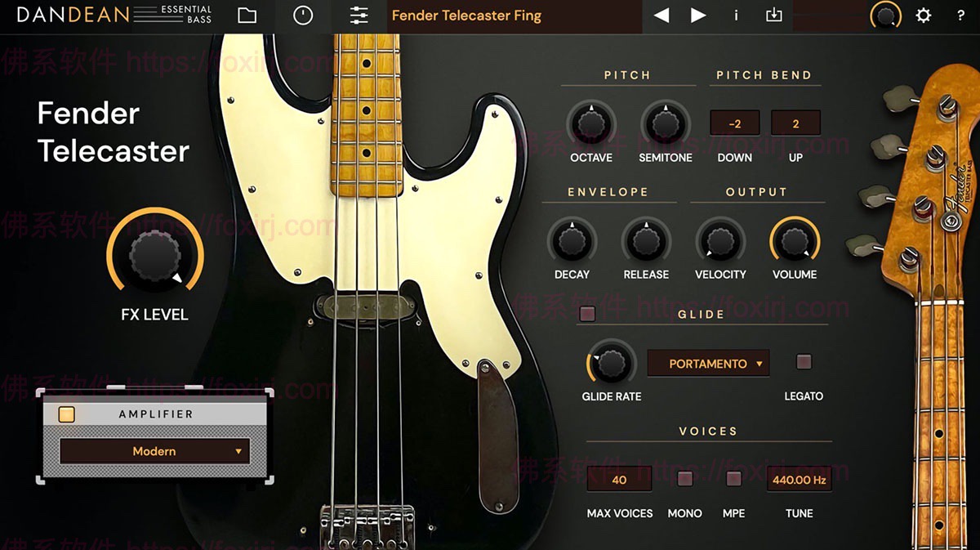Open the settings sliders icon beside the clock
This screenshot has width=980, height=550.
[358, 16]
